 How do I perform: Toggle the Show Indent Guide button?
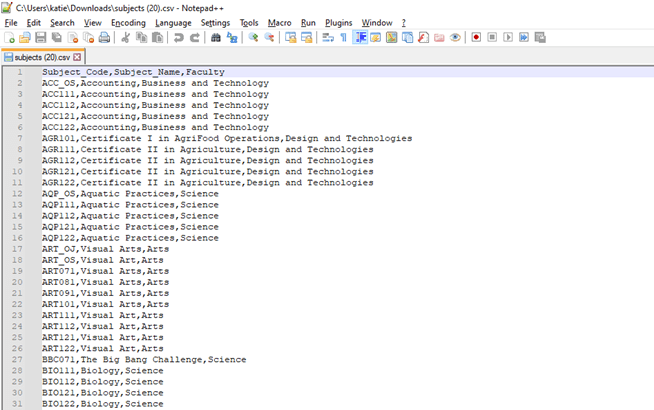pyautogui.click(x=360, y=38)
